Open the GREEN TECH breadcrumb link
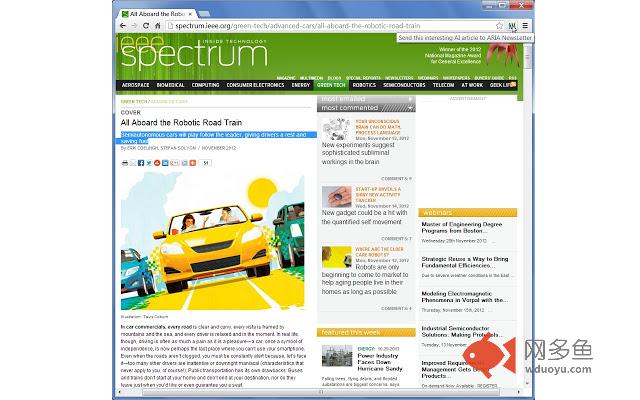The height and width of the screenshot is (400, 640). tap(133, 101)
